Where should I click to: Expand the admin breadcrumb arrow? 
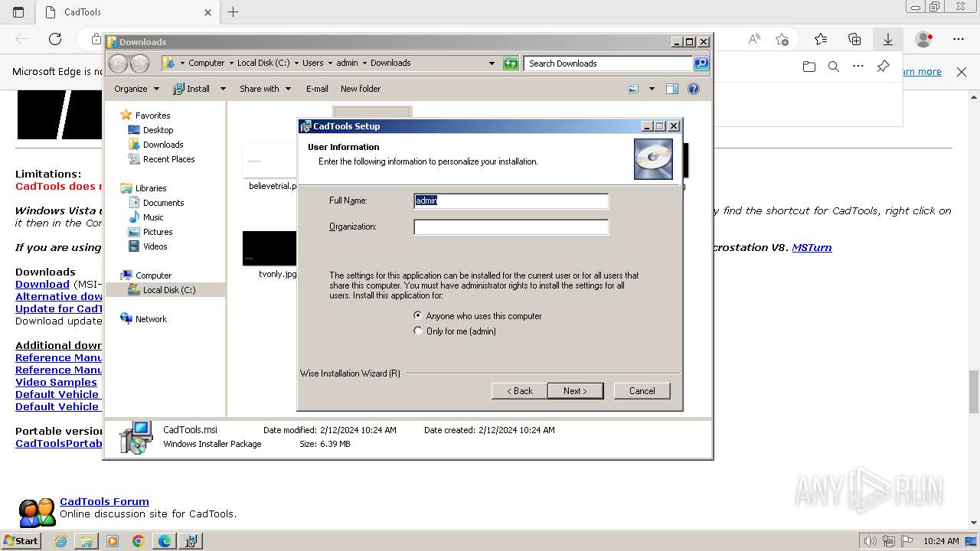point(364,64)
